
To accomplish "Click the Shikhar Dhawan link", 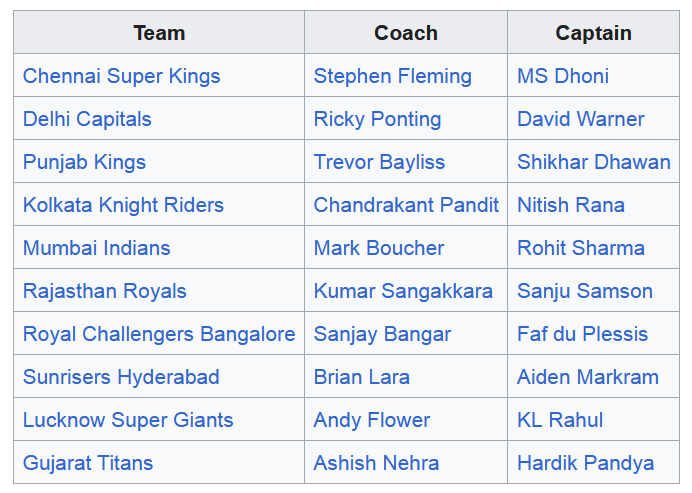I will point(594,162).
